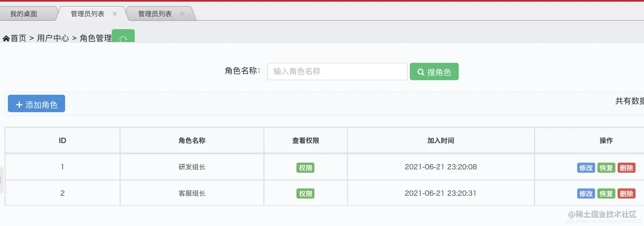This screenshot has height=226, width=644.
Task: Focus the 输入角色名称 search field
Action: (x=337, y=72)
